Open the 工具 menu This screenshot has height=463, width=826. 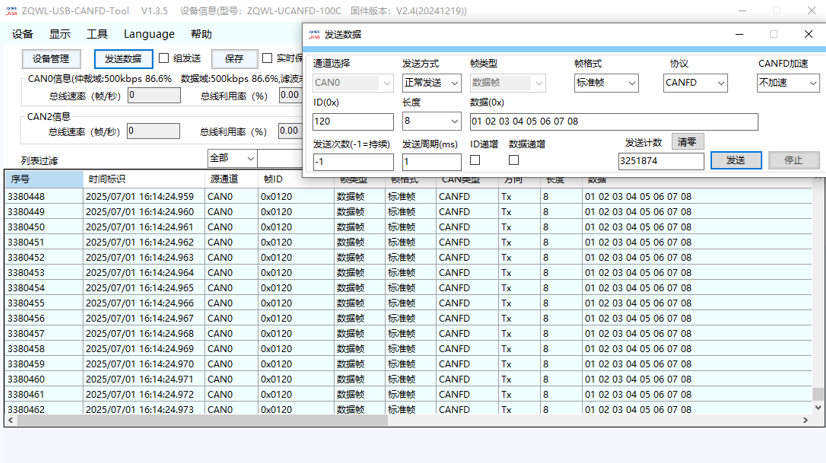pos(97,34)
